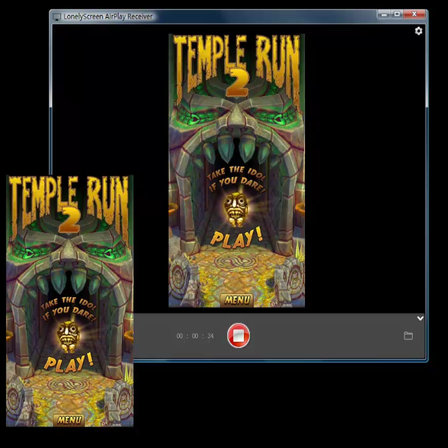Click the recording timer 00 : 00 : 34
The height and width of the screenshot is (448, 448).
195,336
